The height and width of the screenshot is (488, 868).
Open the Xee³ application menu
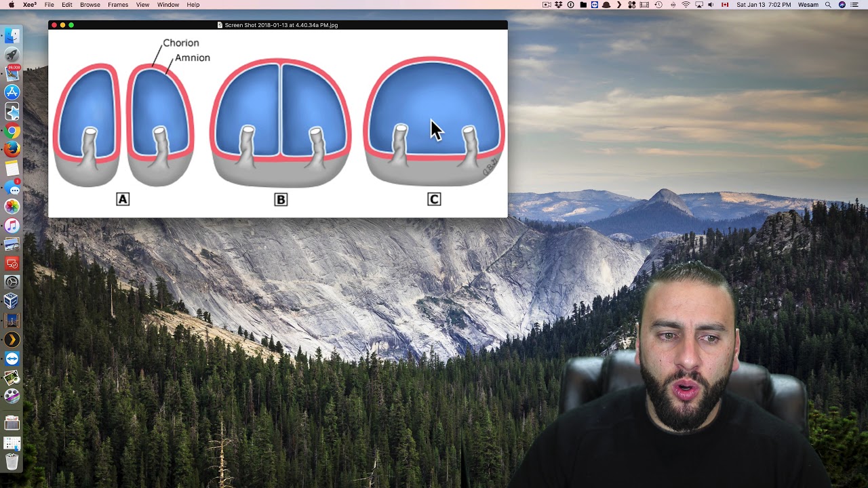tap(29, 5)
